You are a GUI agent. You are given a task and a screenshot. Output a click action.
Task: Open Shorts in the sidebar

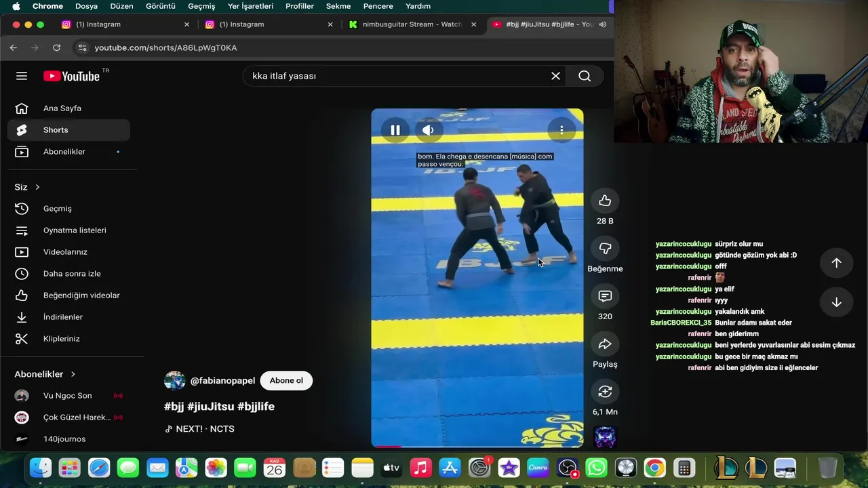(x=68, y=130)
